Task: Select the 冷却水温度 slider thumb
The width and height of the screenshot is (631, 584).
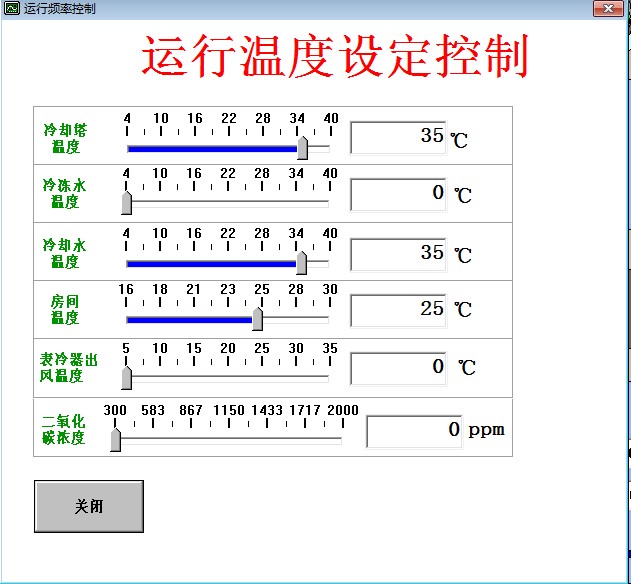Action: pyautogui.click(x=301, y=262)
